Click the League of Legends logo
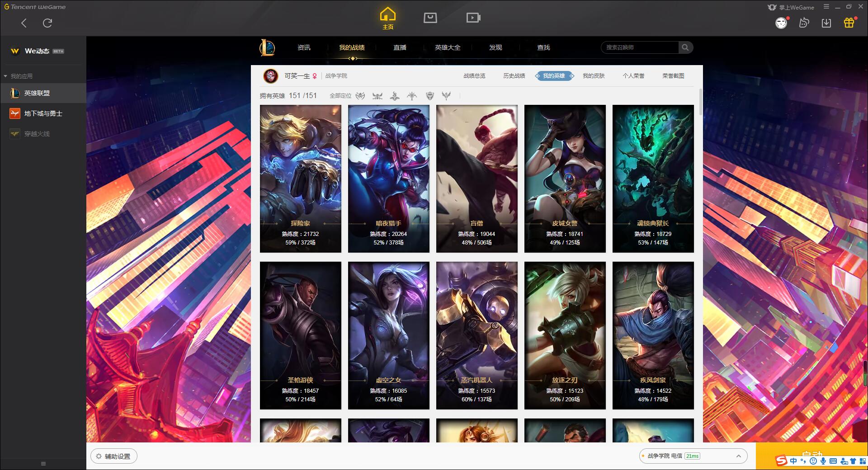The image size is (868, 470). (267, 47)
